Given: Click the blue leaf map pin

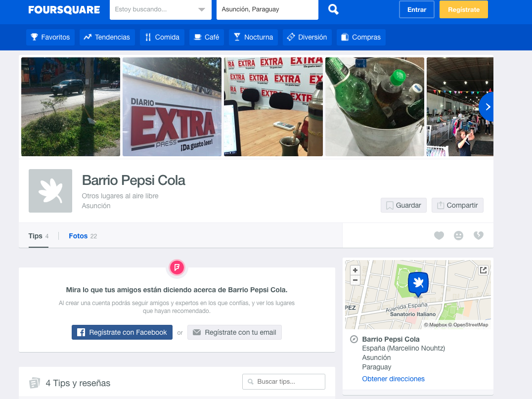Looking at the screenshot, I should click(418, 284).
